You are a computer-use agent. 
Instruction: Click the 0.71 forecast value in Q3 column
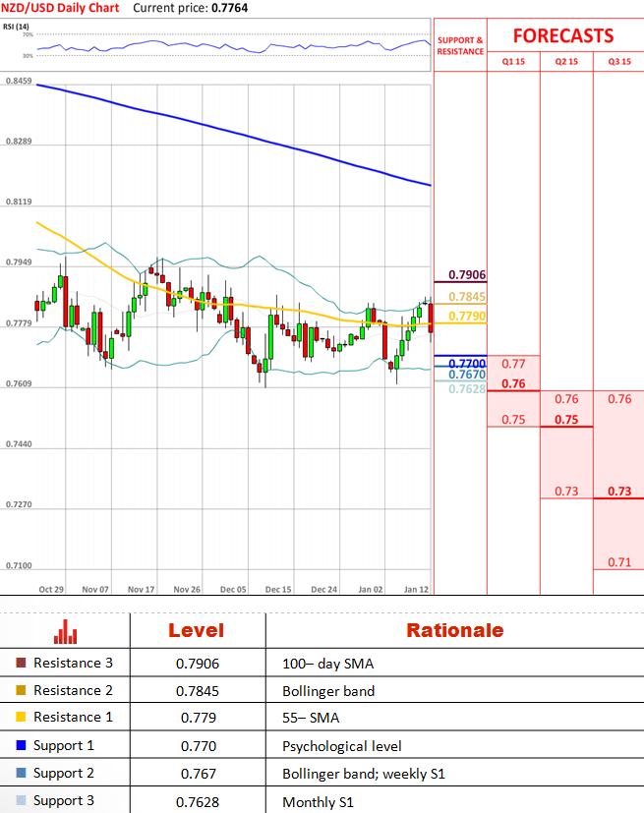(x=619, y=562)
